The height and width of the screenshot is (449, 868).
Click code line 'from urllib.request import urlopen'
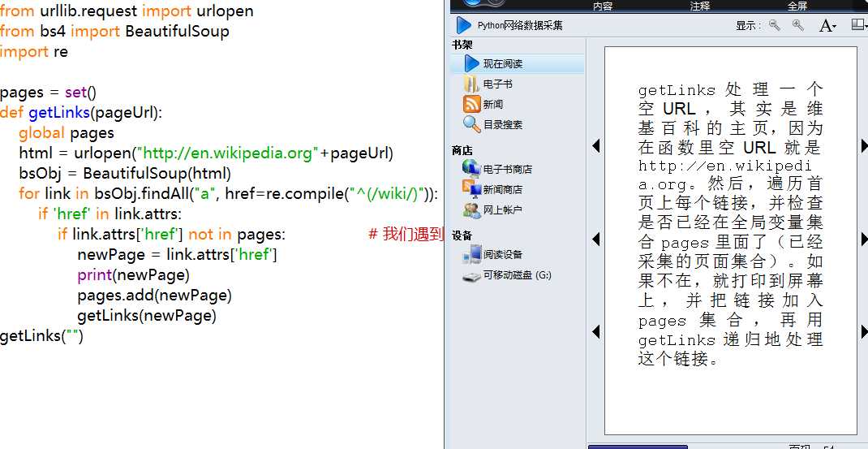coord(127,11)
